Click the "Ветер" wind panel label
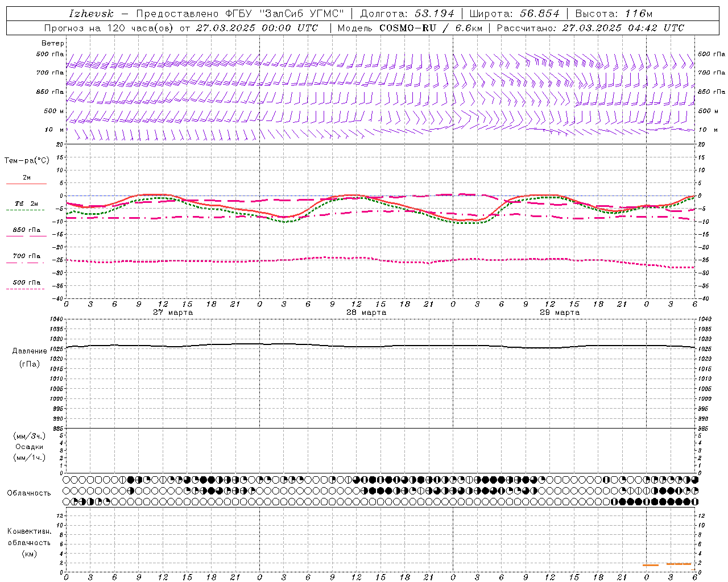Image resolution: width=728 pixels, height=582 pixels. tap(53, 43)
